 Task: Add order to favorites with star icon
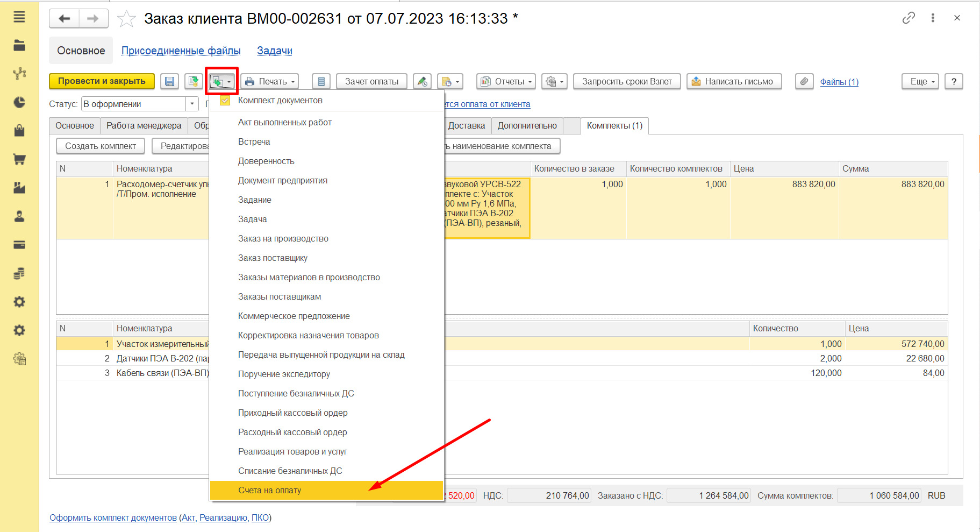[126, 19]
